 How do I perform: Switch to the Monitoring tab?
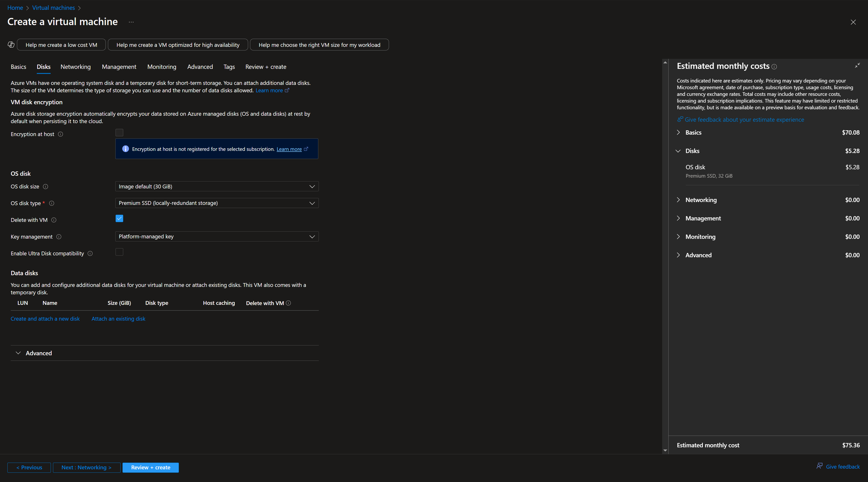pos(162,66)
